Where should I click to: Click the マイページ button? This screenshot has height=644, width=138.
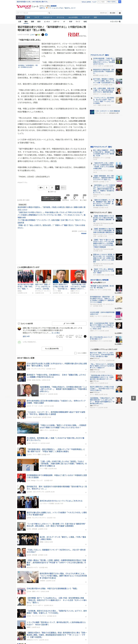click(x=103, y=13)
